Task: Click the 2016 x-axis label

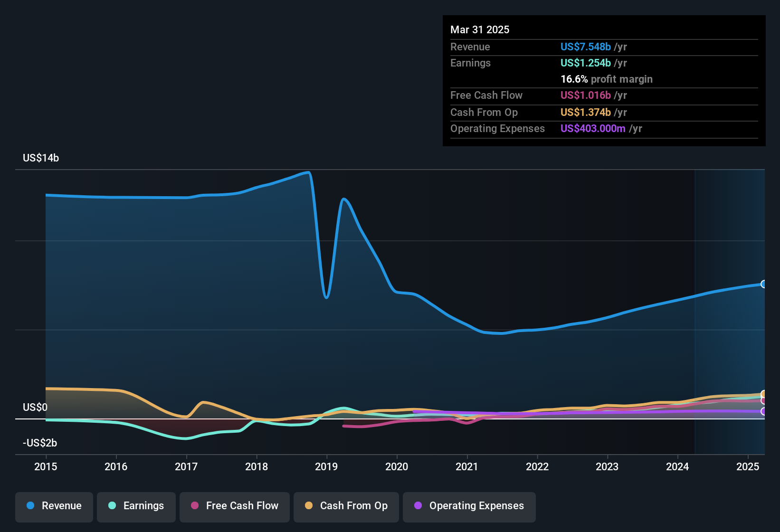Action: coord(116,466)
